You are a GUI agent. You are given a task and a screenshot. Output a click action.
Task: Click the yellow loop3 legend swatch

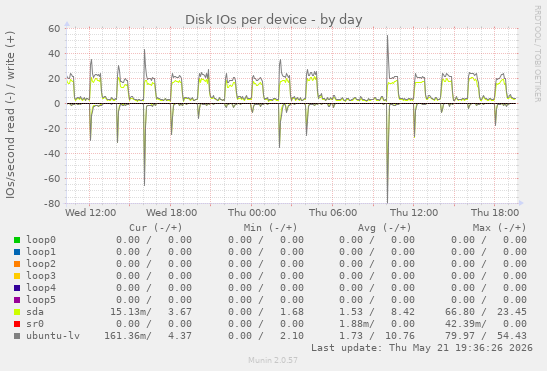(17, 276)
